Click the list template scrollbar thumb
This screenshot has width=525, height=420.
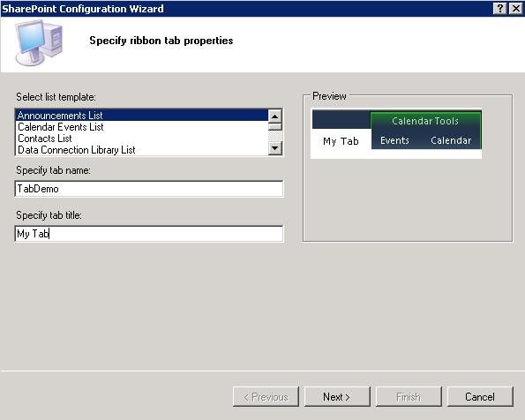click(275, 127)
